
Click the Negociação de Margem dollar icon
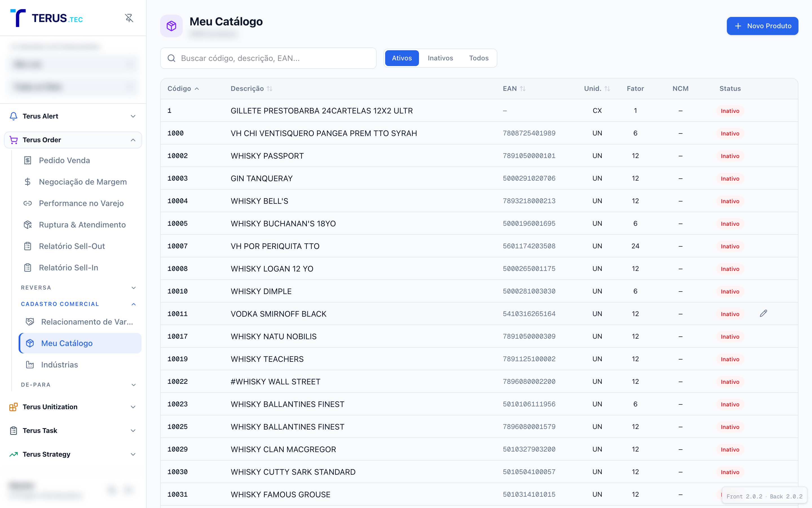click(28, 182)
